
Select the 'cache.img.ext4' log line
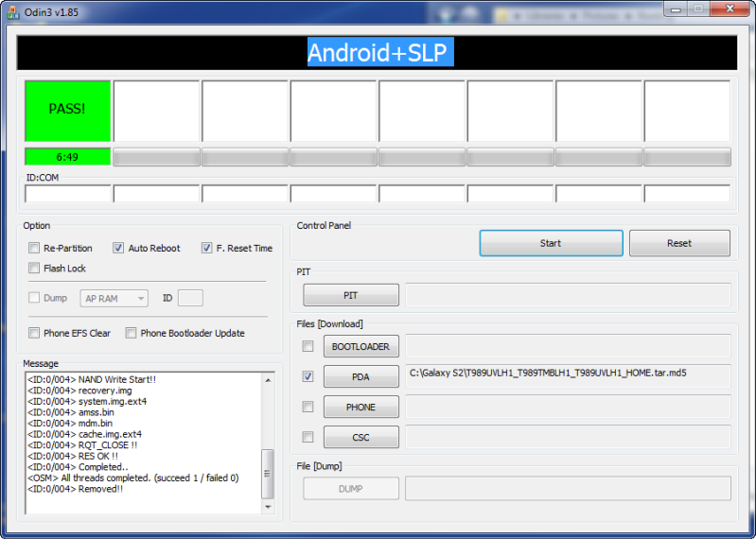(85, 434)
